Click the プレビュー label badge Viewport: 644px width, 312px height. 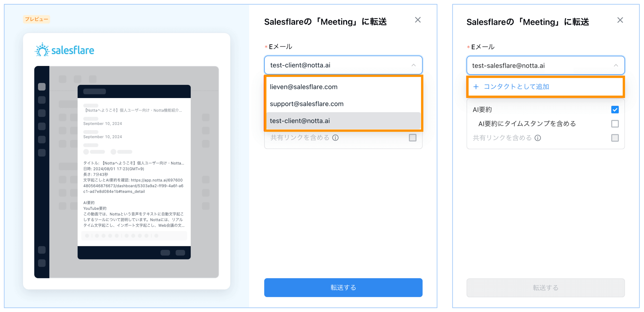(x=36, y=19)
